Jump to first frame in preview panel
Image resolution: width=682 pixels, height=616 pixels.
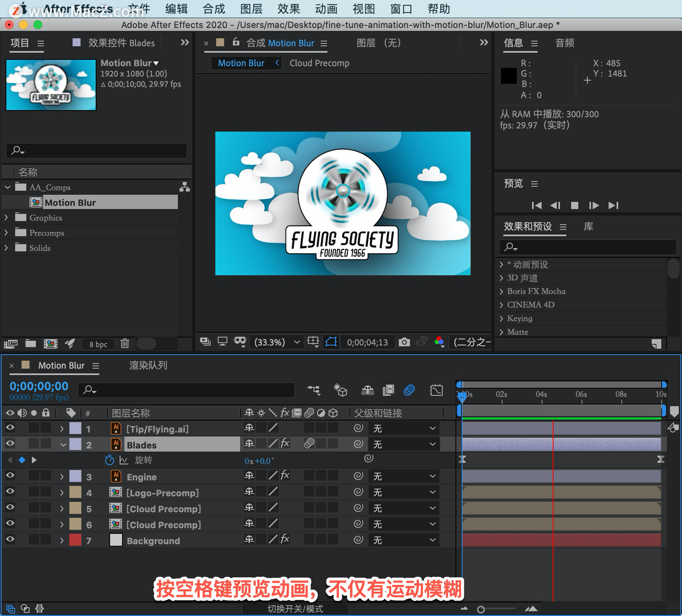[536, 205]
